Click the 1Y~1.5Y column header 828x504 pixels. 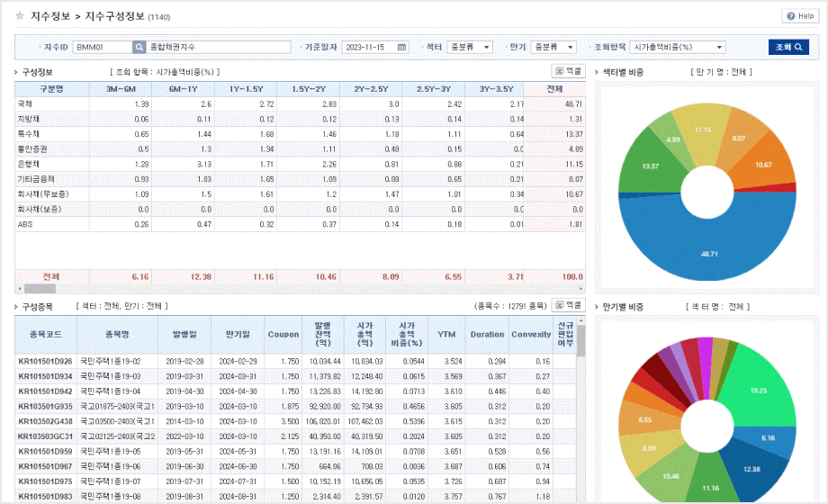pyautogui.click(x=246, y=89)
